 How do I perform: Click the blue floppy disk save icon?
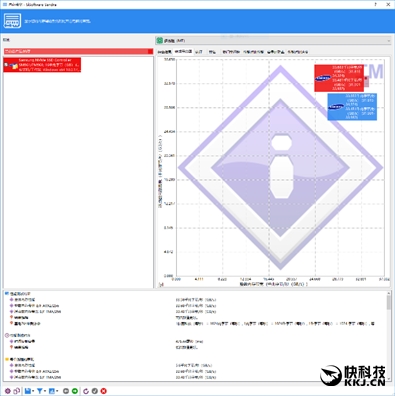(28, 391)
